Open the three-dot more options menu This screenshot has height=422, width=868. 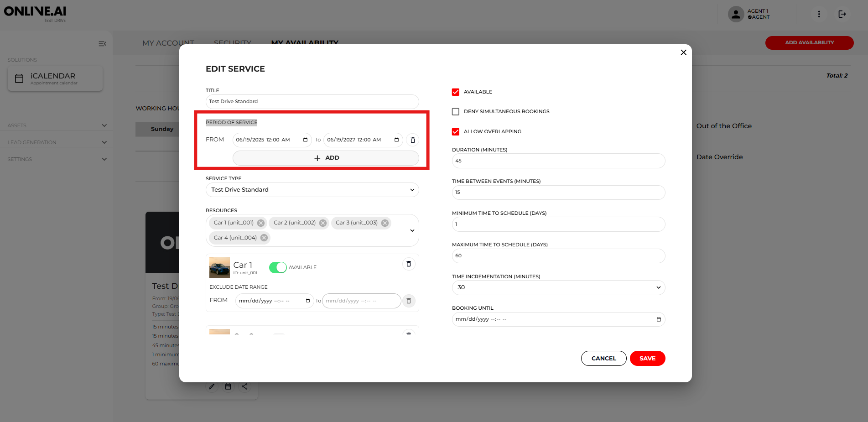coord(819,14)
